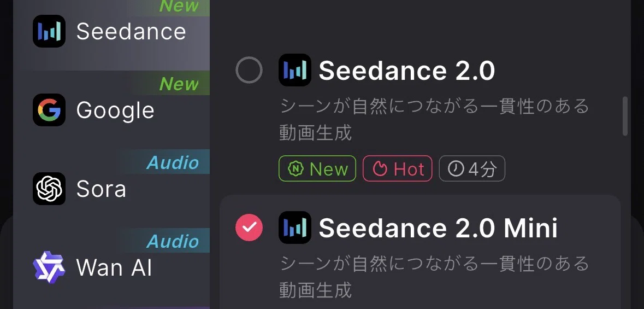Click the checked Seedance 2.0 Mini radio
Viewport: 644px width, 309px height.
pyautogui.click(x=249, y=228)
